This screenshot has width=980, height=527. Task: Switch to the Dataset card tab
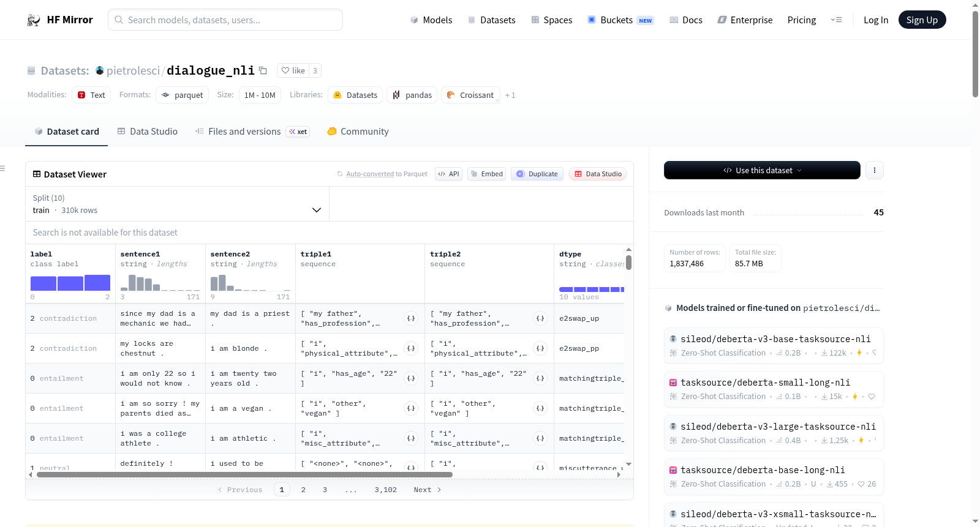pos(67,132)
